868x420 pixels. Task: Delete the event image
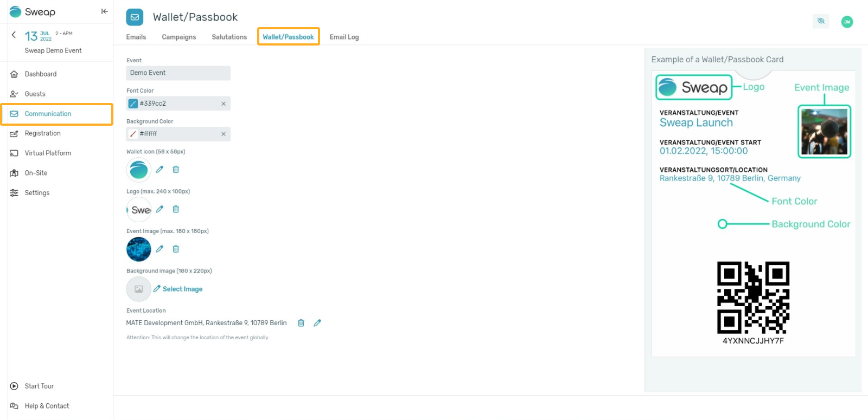176,249
